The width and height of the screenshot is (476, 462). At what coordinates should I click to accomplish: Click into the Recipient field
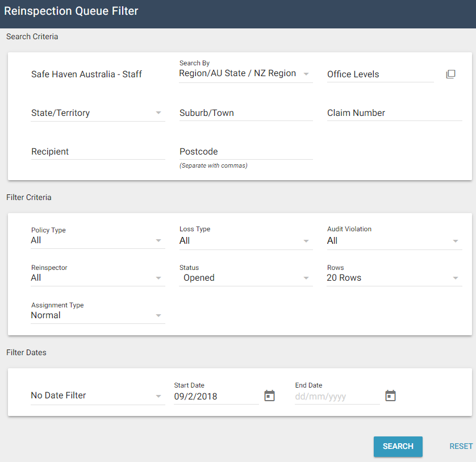pos(97,152)
